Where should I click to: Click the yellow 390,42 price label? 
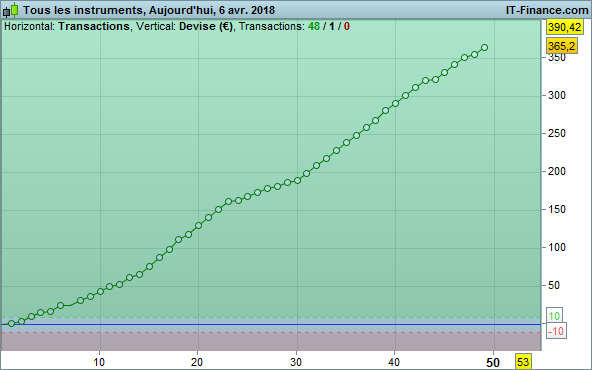(x=564, y=27)
